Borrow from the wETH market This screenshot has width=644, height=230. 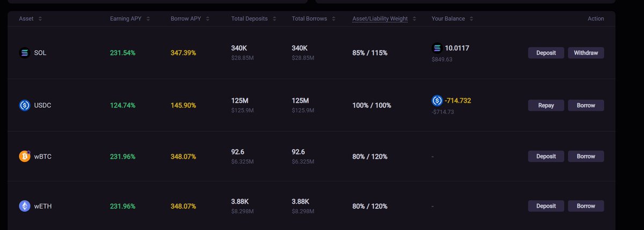coord(586,206)
